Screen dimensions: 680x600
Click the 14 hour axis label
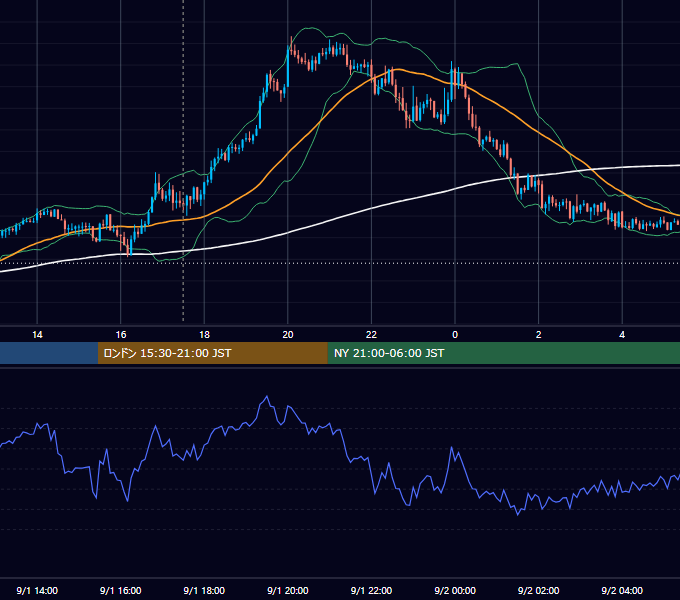[x=37, y=335]
